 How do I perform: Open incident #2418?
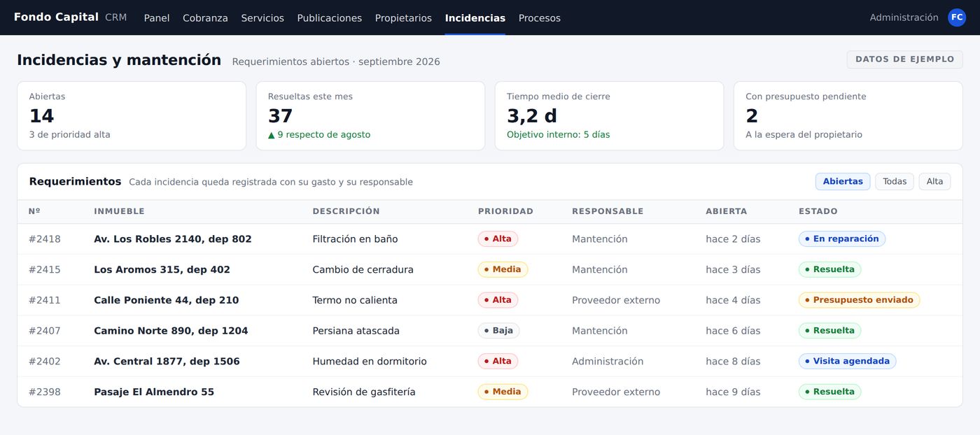[45, 239]
